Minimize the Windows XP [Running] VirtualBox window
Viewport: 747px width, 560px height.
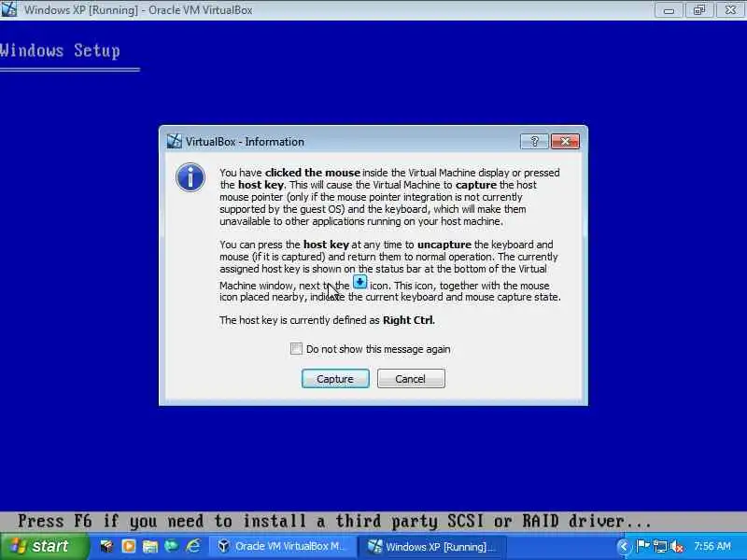(x=669, y=10)
